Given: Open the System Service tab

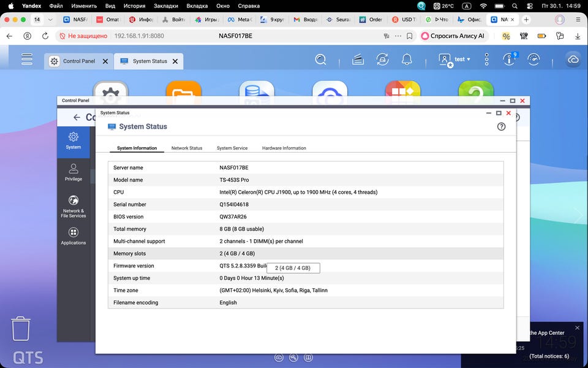Looking at the screenshot, I should click(x=232, y=148).
